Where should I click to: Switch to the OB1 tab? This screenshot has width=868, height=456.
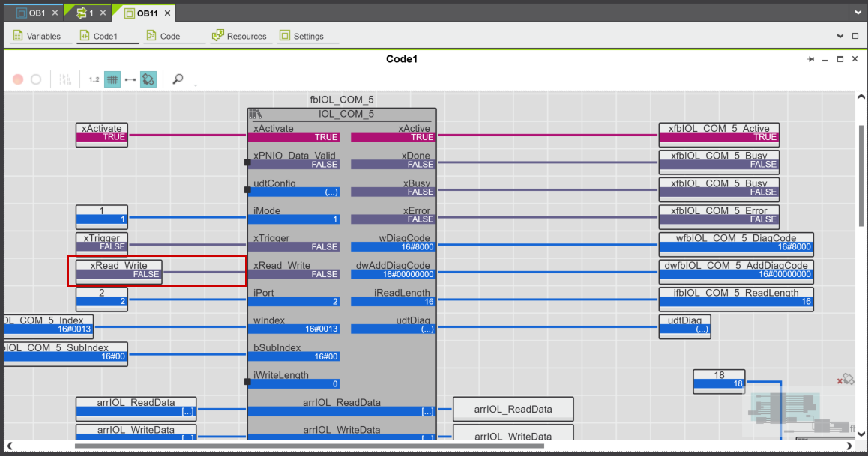pyautogui.click(x=36, y=13)
